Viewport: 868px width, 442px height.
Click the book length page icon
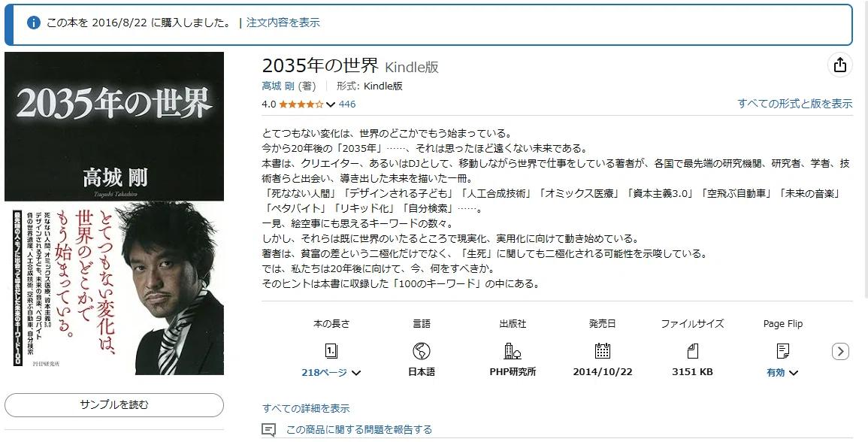331,350
